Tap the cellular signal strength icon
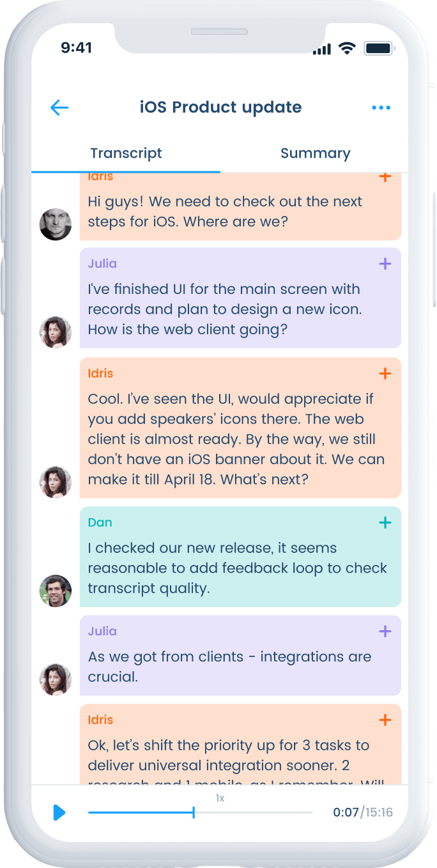The width and height of the screenshot is (437, 868). click(322, 49)
